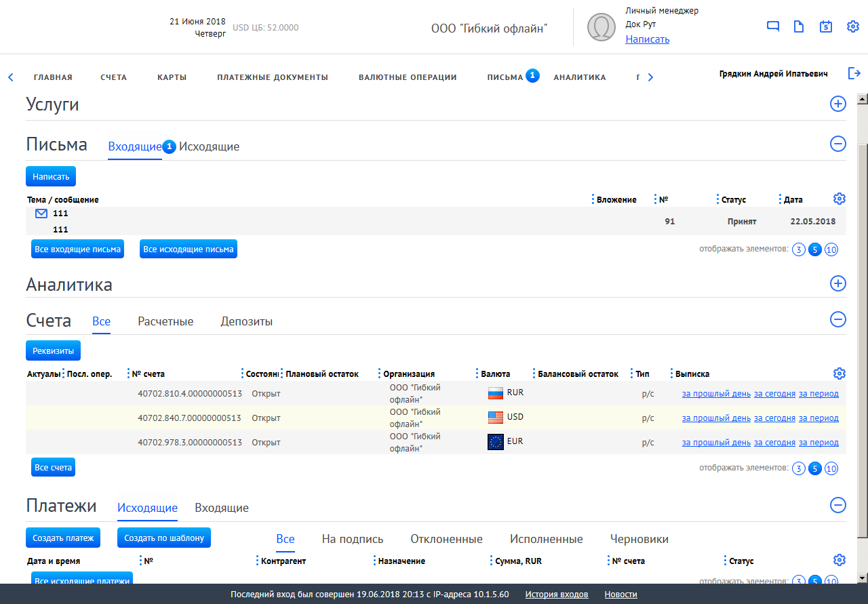Image resolution: width=868 pixels, height=604 pixels.
Task: Switch to Исходящие letters tab
Action: [209, 146]
